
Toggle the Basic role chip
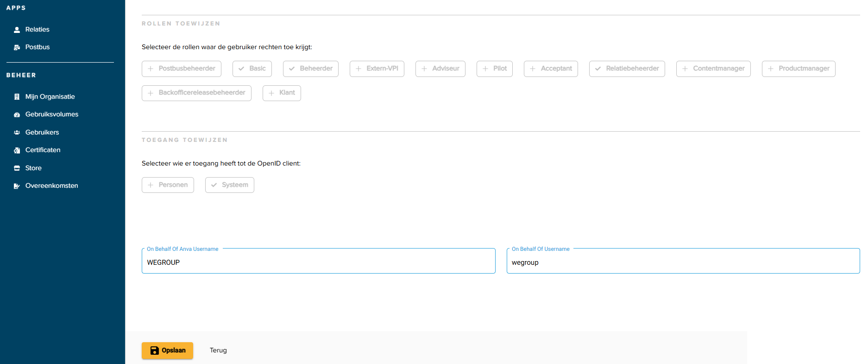(252, 69)
